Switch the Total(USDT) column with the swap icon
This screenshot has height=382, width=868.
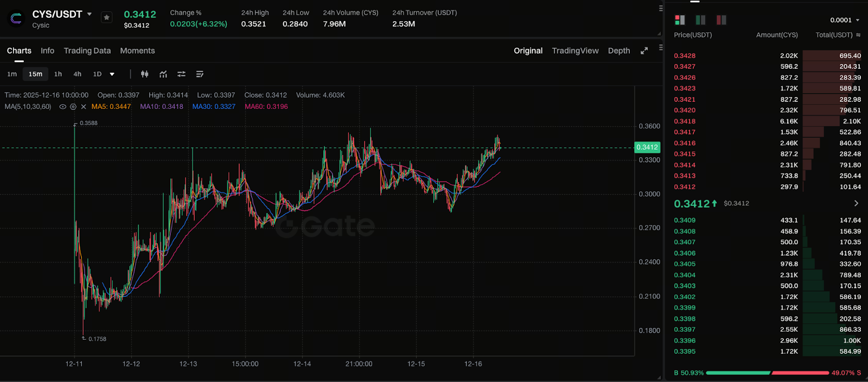click(858, 35)
